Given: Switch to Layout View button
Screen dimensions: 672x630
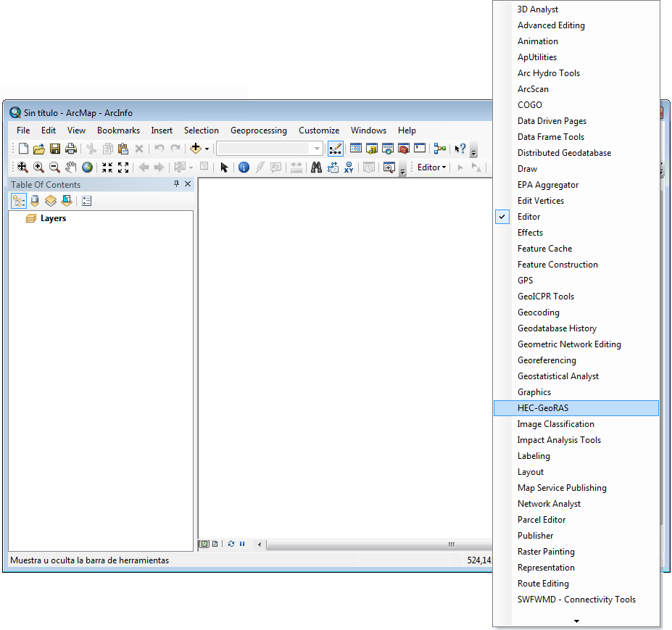Looking at the screenshot, I should (215, 544).
